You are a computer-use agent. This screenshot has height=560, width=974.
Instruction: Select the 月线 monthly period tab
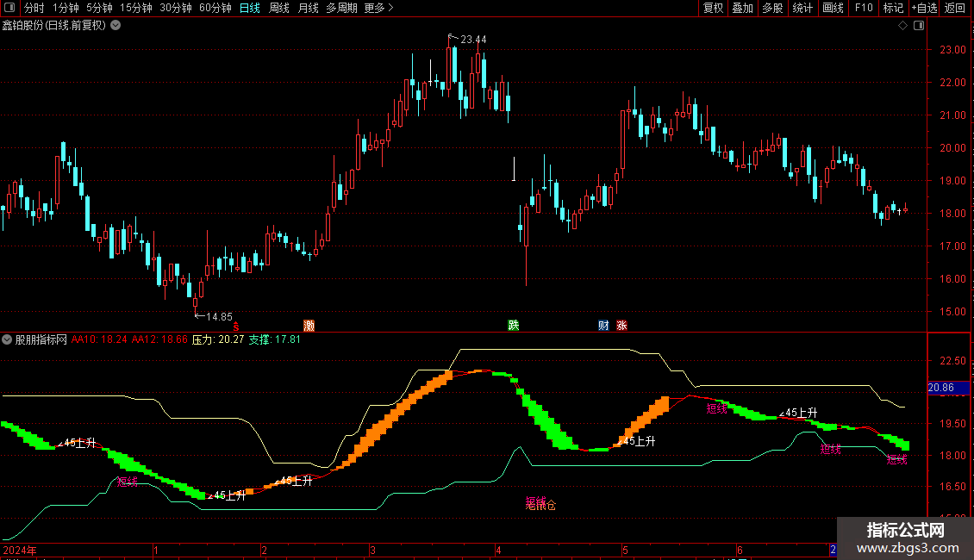click(308, 8)
